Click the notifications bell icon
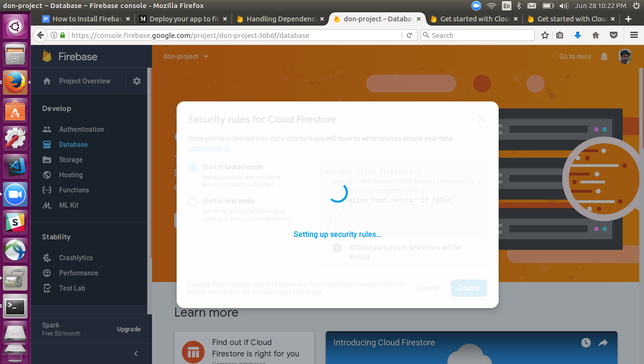The image size is (644, 364). [604, 56]
